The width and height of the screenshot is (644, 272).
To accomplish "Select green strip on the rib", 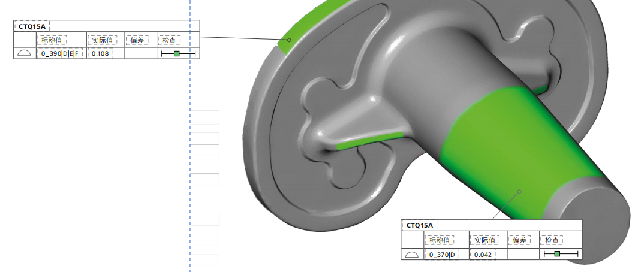I will [x=369, y=140].
